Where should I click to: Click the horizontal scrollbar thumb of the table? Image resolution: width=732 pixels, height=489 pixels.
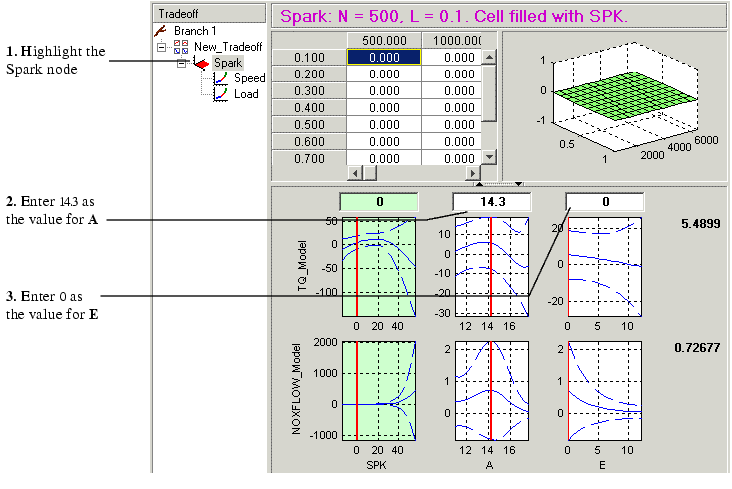click(370, 173)
